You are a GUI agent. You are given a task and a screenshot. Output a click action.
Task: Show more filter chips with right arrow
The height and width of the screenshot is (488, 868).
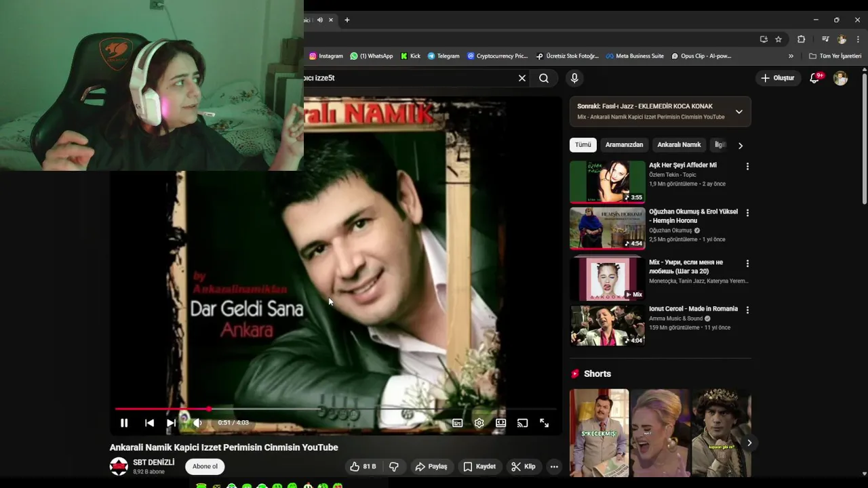tap(741, 145)
